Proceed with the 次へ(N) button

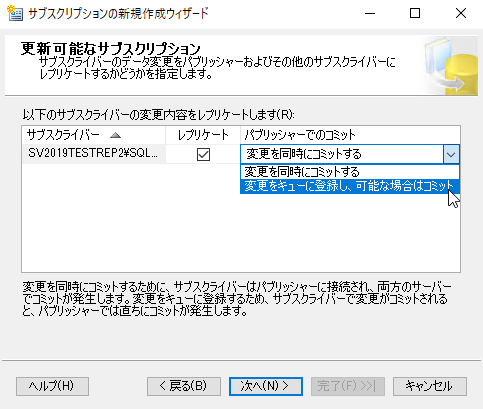click(x=266, y=386)
